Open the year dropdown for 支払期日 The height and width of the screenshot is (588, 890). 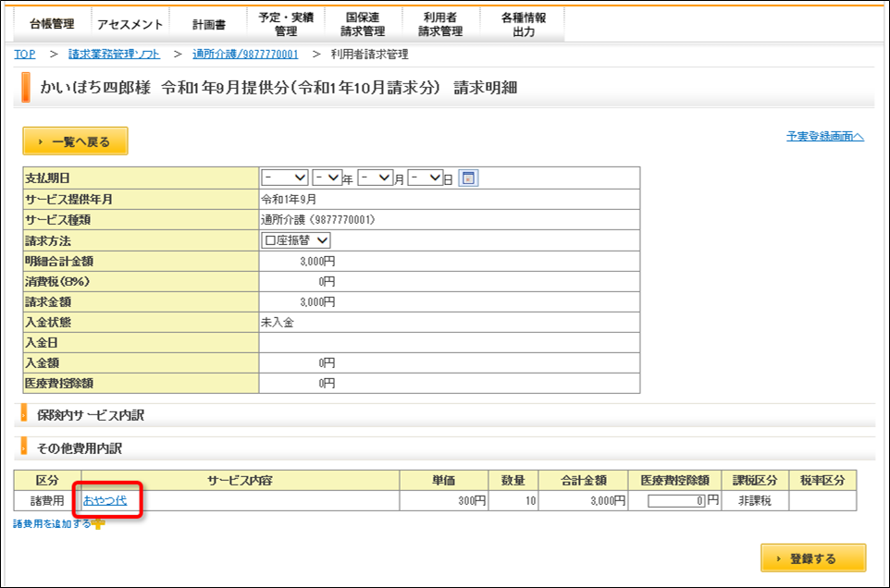point(327,178)
